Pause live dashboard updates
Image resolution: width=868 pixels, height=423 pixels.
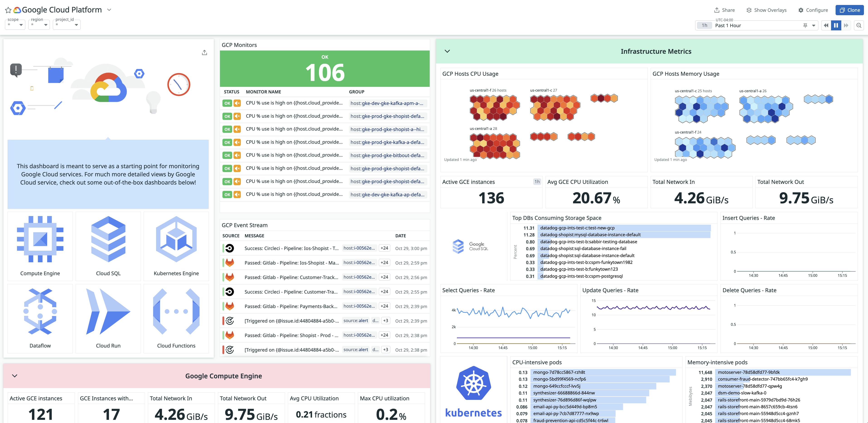point(836,25)
